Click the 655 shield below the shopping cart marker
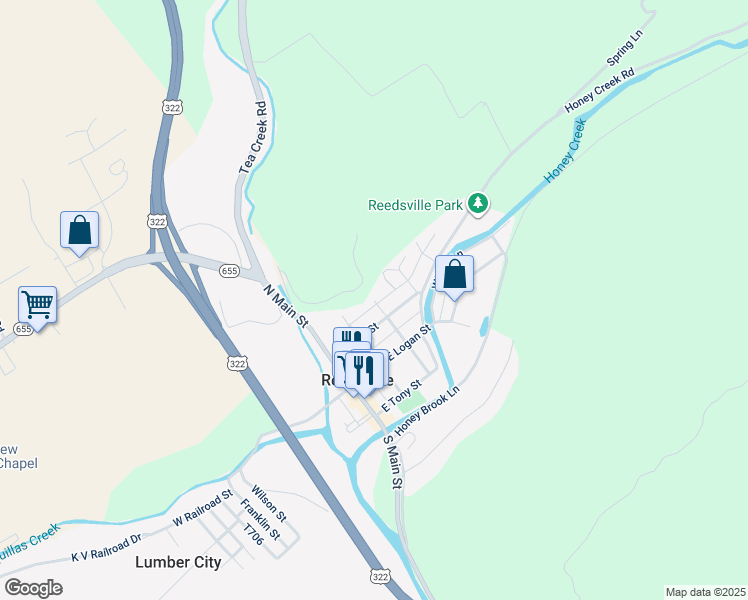Image resolution: width=748 pixels, height=600 pixels. 22,329
